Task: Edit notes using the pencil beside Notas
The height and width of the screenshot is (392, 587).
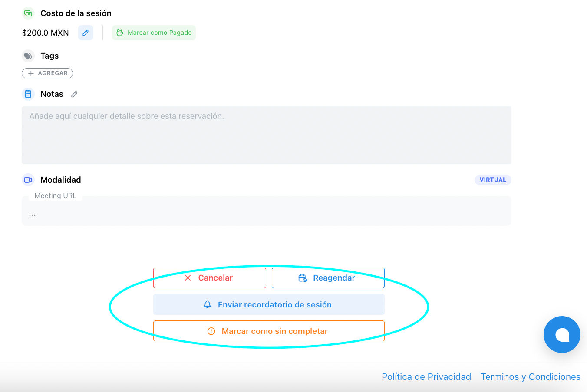Action: click(x=74, y=95)
